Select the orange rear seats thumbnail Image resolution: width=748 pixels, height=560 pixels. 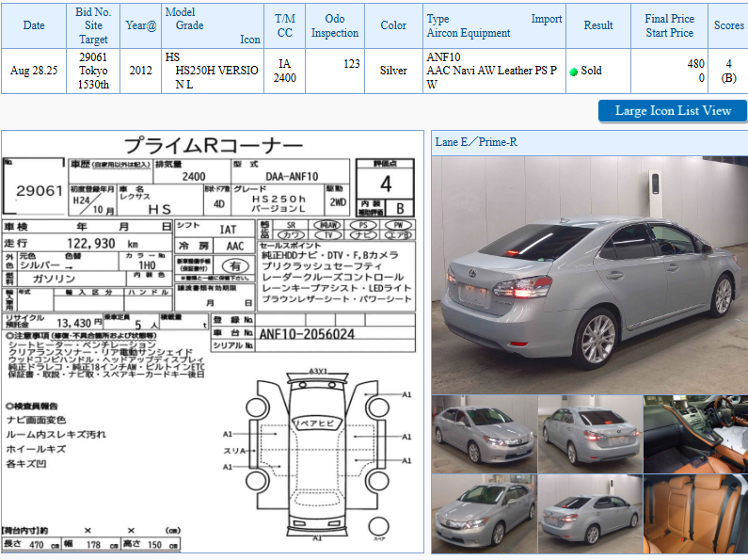pos(695,515)
